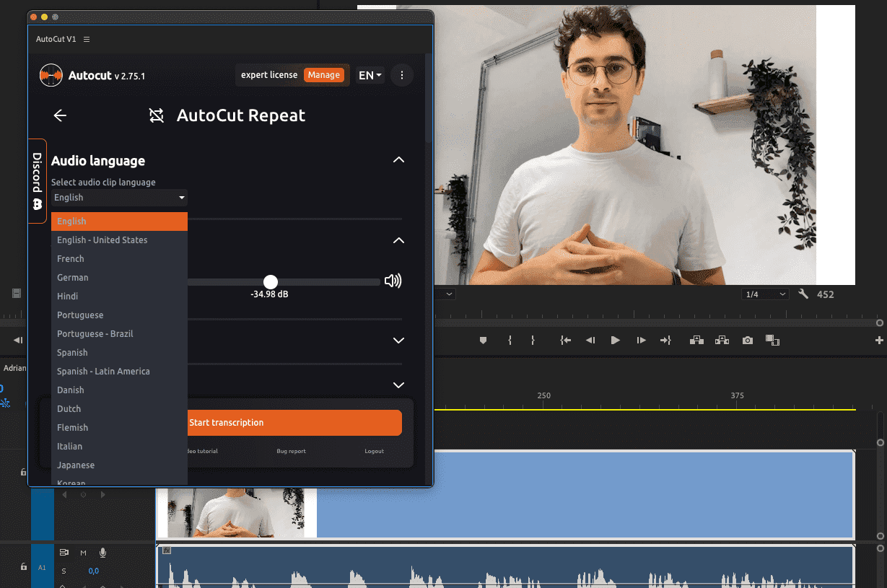Expand the fourth settings section chevron
887x588 pixels.
point(398,385)
